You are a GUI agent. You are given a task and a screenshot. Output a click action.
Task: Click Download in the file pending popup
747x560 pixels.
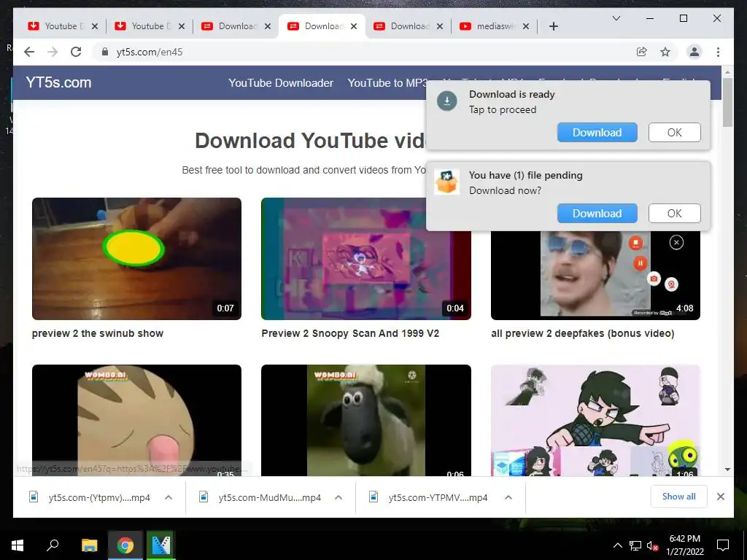597,214
